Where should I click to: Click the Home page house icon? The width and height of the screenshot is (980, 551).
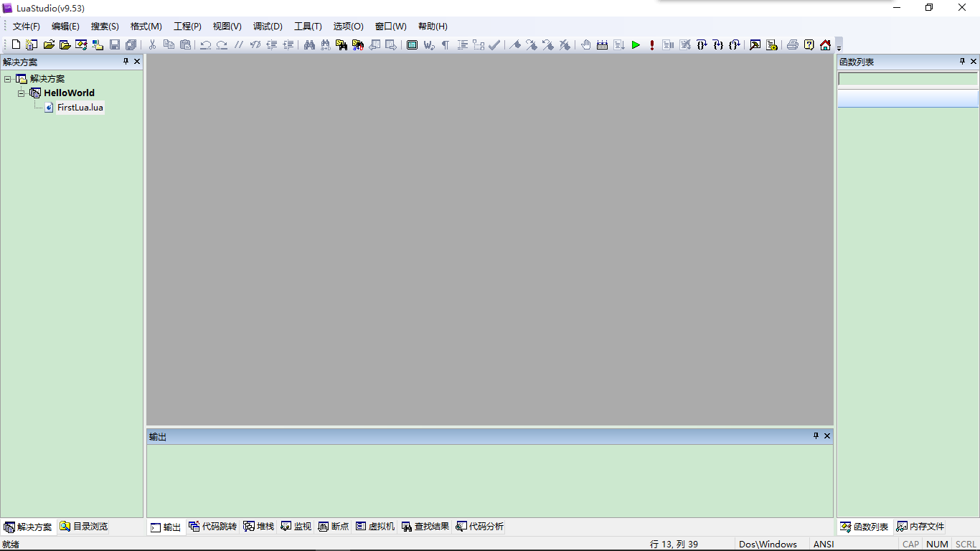(825, 44)
